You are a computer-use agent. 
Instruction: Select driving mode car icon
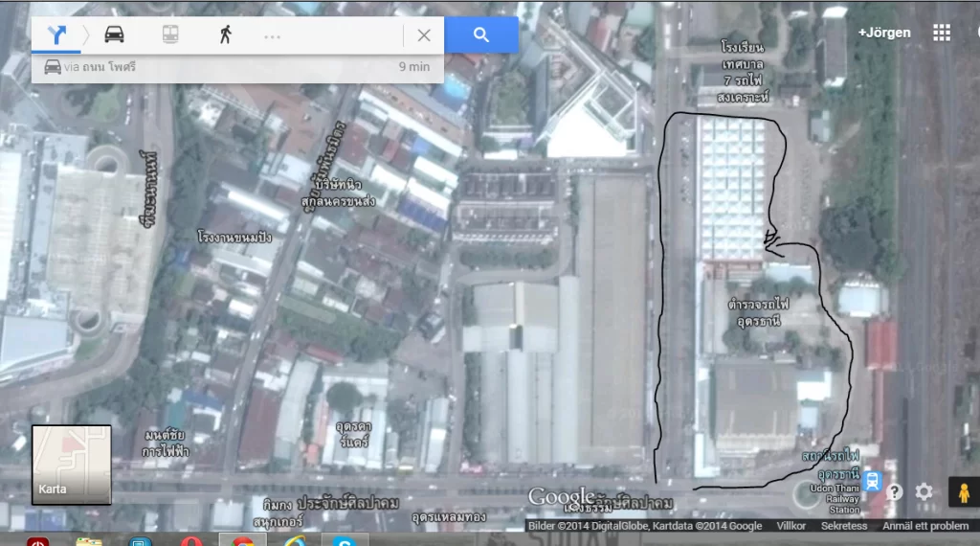tap(114, 35)
